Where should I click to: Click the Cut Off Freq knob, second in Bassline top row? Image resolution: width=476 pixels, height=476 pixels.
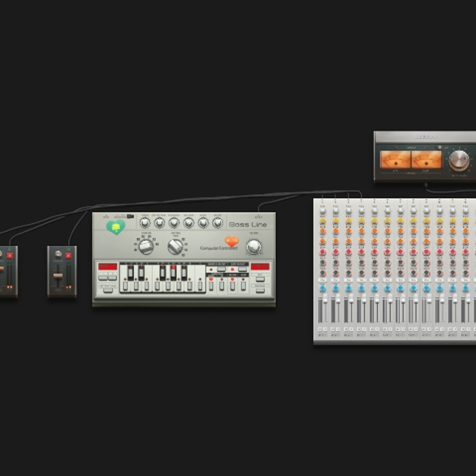[159, 223]
